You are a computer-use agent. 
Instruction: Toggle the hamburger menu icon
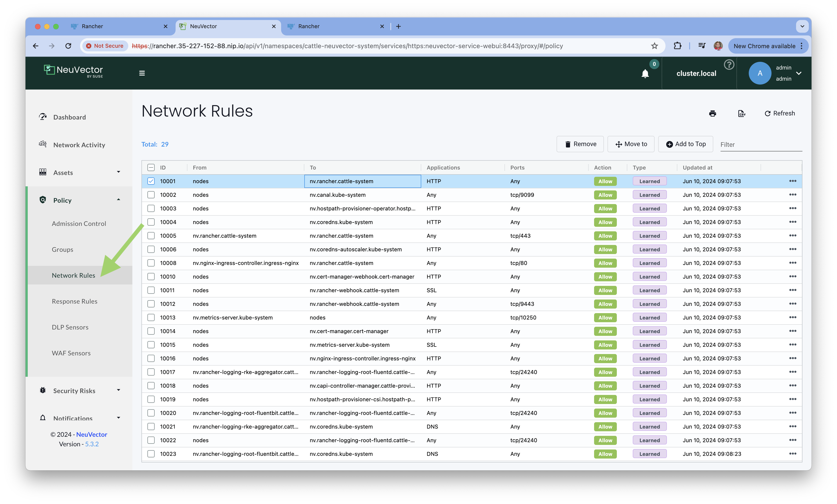142,73
